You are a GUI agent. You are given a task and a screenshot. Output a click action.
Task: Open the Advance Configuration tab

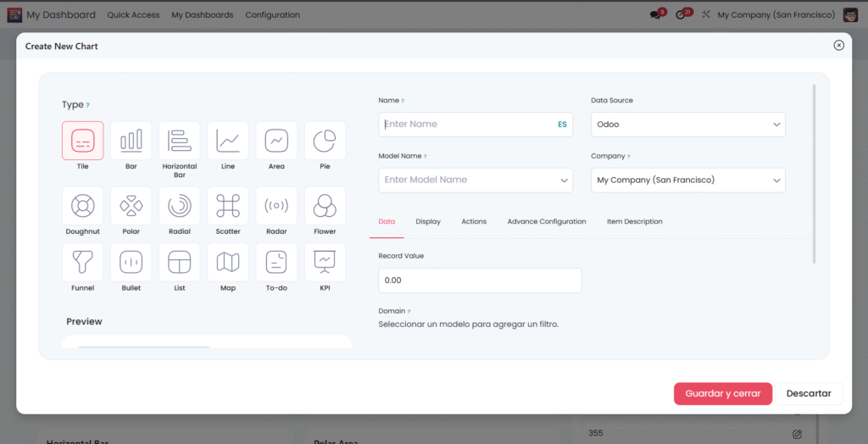click(x=546, y=222)
